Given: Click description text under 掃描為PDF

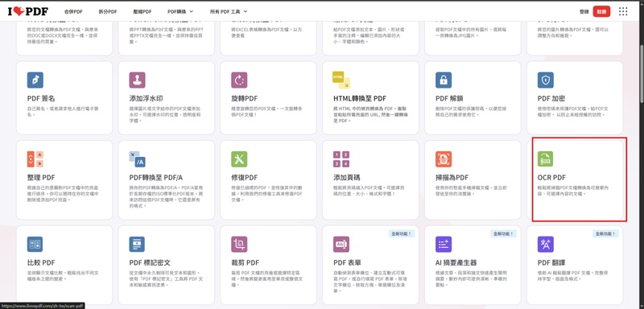Looking at the screenshot, I should pos(471,191).
